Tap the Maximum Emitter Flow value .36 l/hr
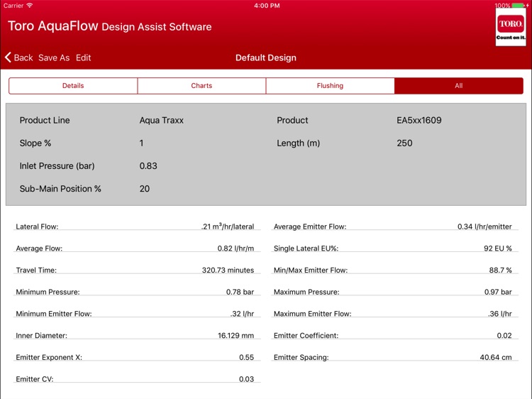532x399 pixels. (x=500, y=313)
